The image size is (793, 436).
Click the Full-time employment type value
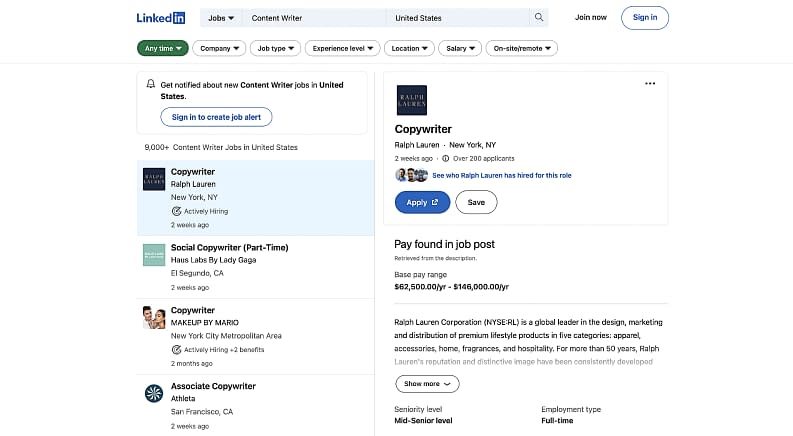click(x=557, y=420)
